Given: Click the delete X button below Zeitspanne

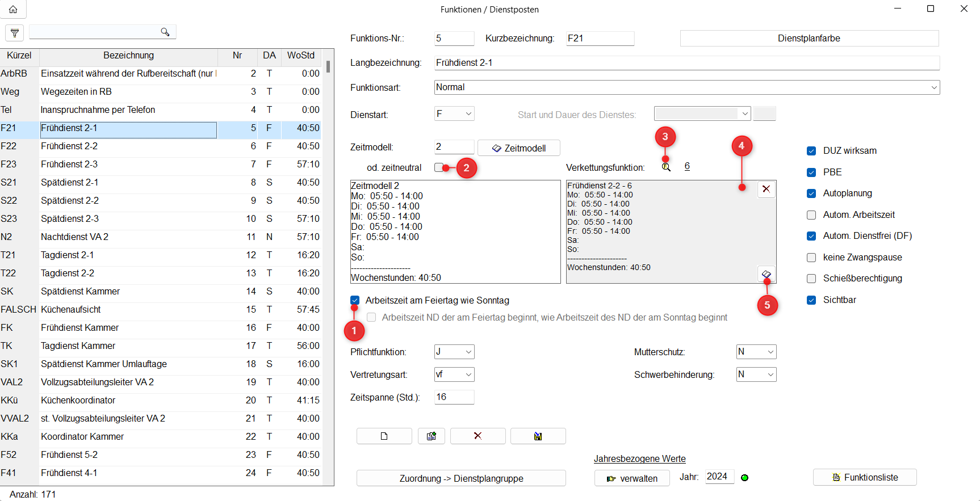Looking at the screenshot, I should [478, 436].
